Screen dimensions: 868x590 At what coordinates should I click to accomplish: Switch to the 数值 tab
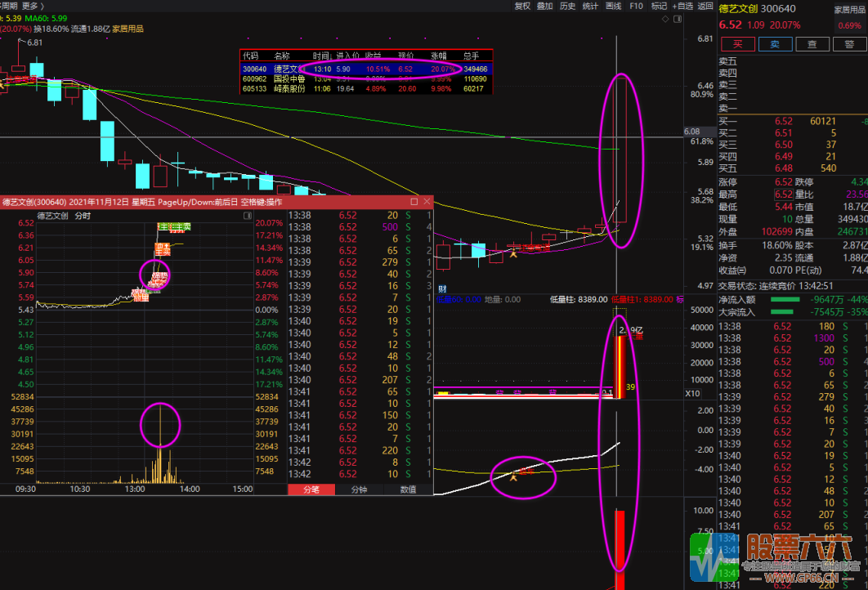tap(407, 489)
